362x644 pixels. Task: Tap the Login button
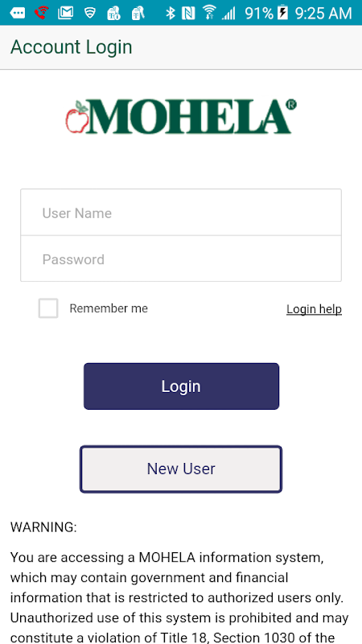pos(181,386)
